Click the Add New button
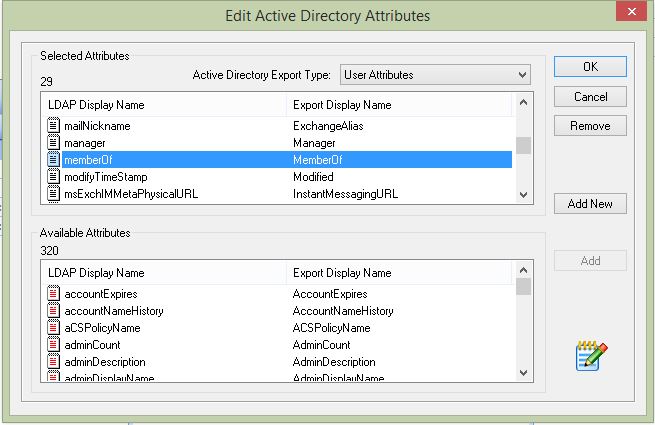Viewport: 655px width, 425px height. coord(590,204)
